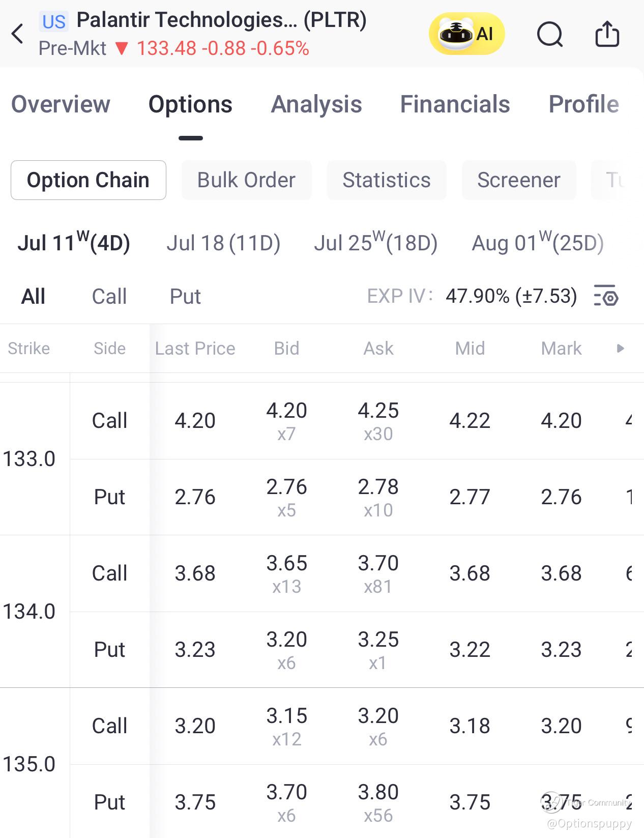
Task: Open the Statistics section
Action: pos(386,180)
